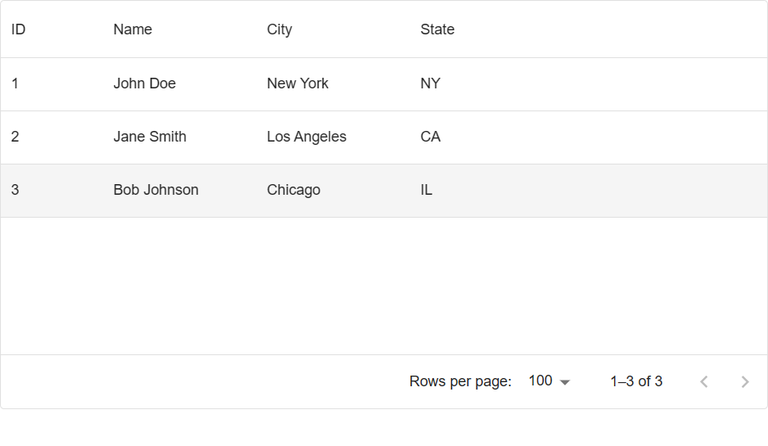The width and height of the screenshot is (768, 446).
Task: Open the rows per page dropdown
Action: (548, 381)
